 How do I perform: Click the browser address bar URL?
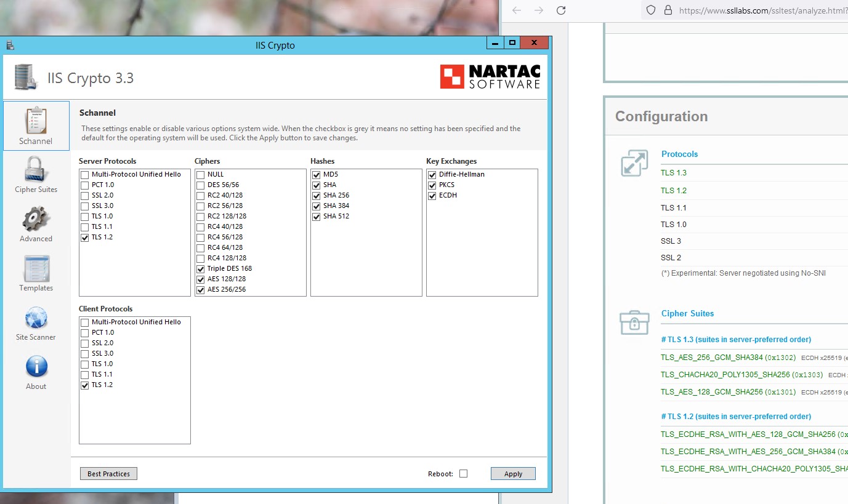tap(763, 10)
